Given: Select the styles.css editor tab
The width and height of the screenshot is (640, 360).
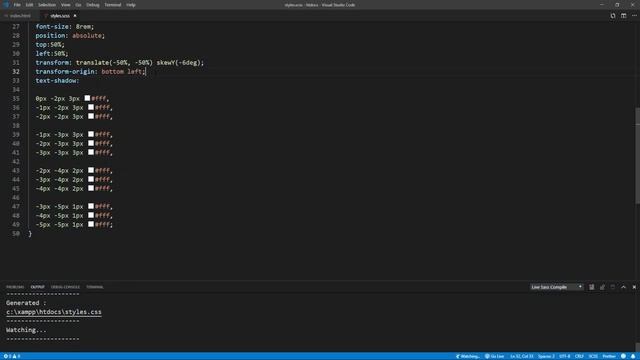Looking at the screenshot, I should click(60, 16).
